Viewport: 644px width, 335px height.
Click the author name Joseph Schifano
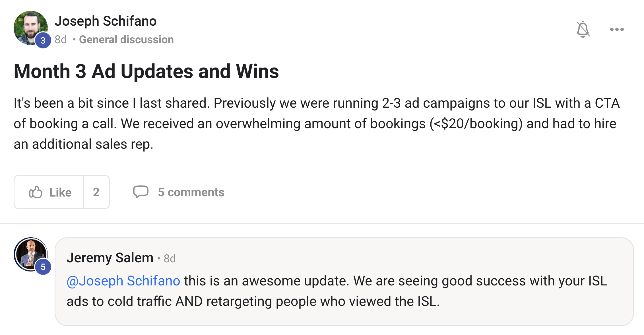pos(106,21)
